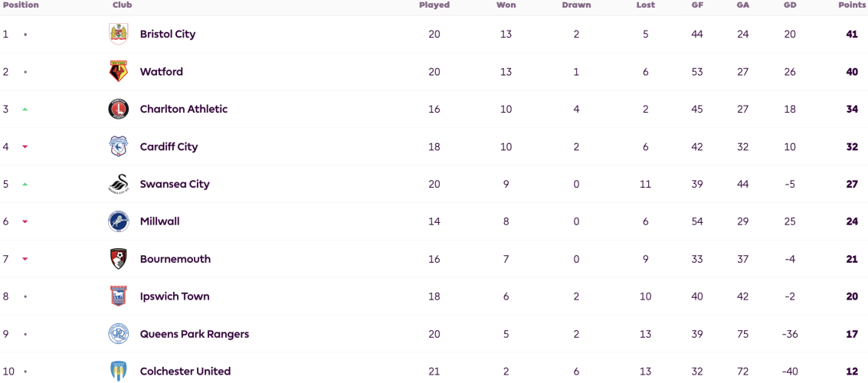Viewport: 868px width, 383px height.
Task: Click the Colchester United crest
Action: [119, 372]
